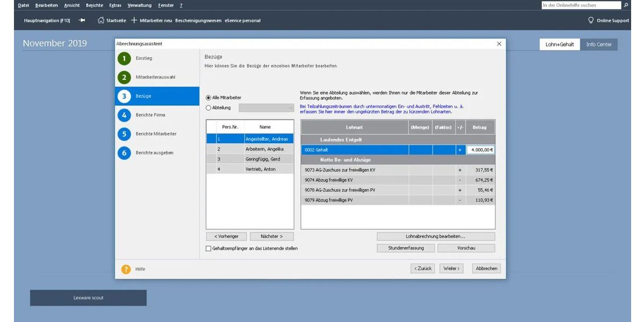Click the orange Hilfe question mark icon

[x=126, y=269]
